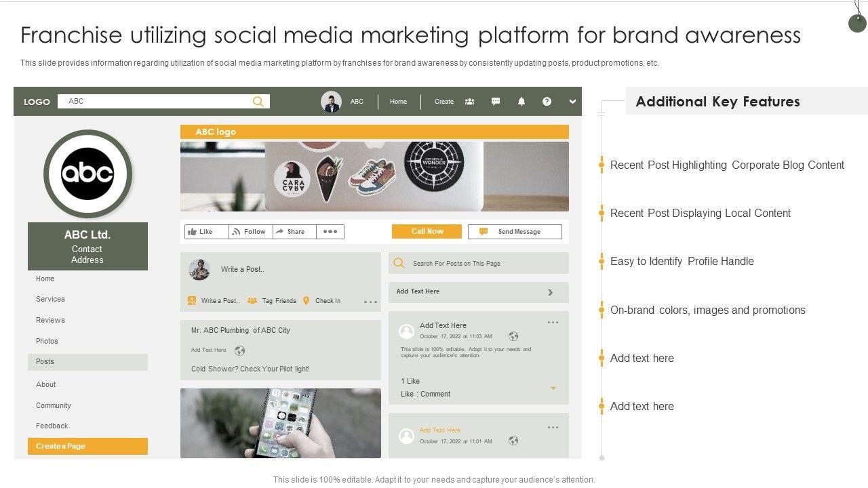Open ellipsis menu on 11:01 AM post
The width and height of the screenshot is (868, 488).
pyautogui.click(x=553, y=428)
